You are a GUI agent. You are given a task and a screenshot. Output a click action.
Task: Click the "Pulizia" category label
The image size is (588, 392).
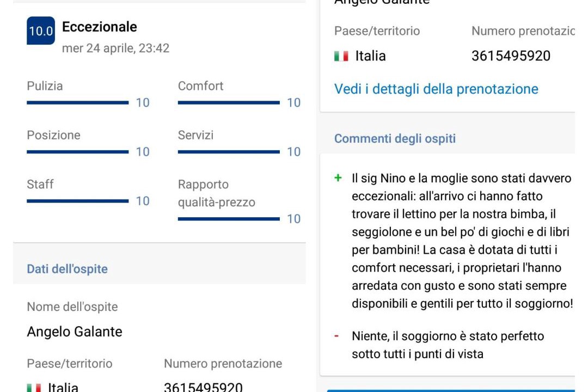pos(45,86)
